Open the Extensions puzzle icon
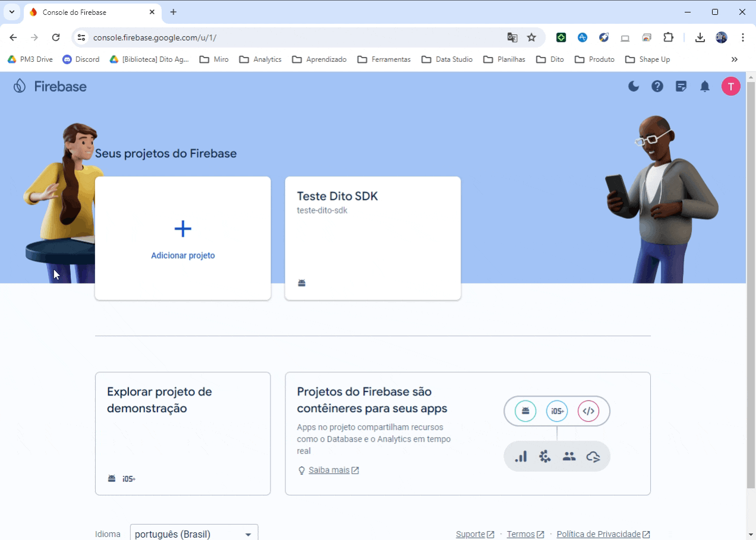The width and height of the screenshot is (756, 540). click(x=668, y=37)
